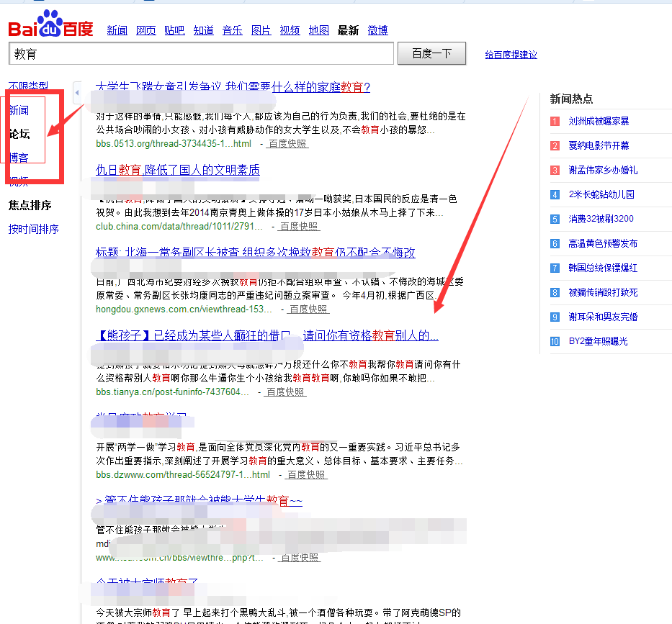Screen dimensions: 672x624
Task: Open hot news 戛纳电影节开幕
Action: coord(599,145)
